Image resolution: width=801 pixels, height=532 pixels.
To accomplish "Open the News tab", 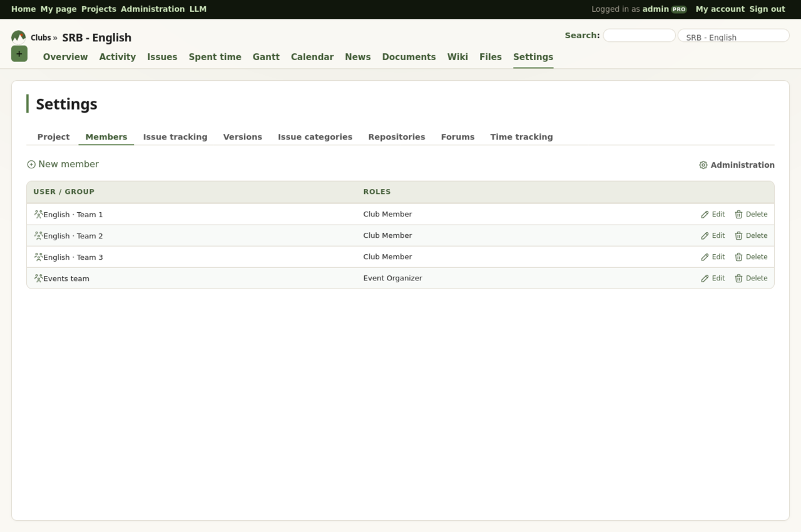I will [358, 57].
